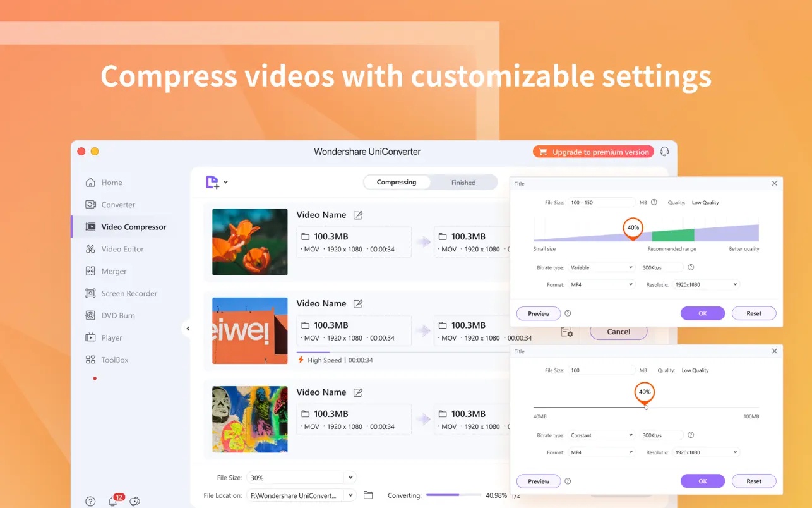812x508 pixels.
Task: Select the Video Editor scissors icon
Action: point(90,249)
